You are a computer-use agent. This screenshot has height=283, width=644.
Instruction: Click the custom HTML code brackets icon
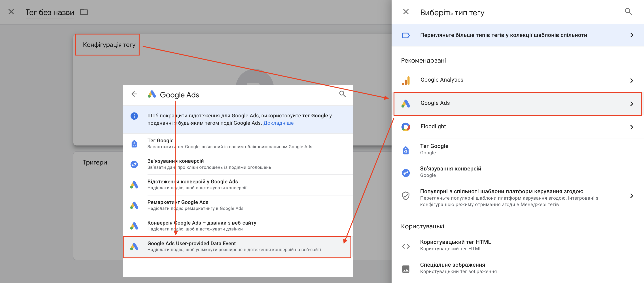pyautogui.click(x=406, y=247)
